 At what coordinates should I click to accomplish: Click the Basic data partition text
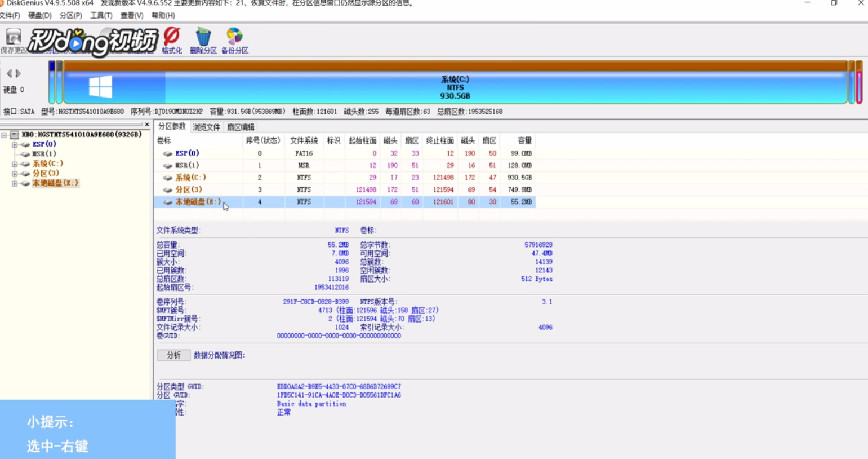click(x=311, y=404)
